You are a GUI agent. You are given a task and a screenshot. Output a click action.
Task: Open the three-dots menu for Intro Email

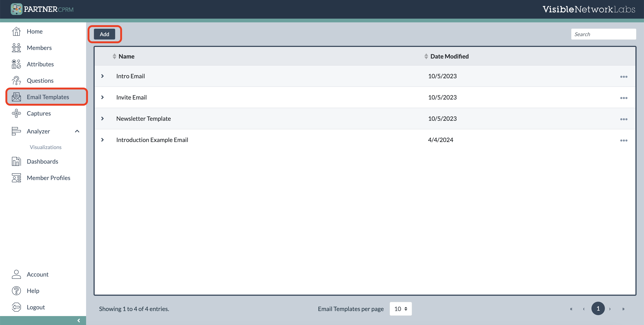(x=624, y=77)
